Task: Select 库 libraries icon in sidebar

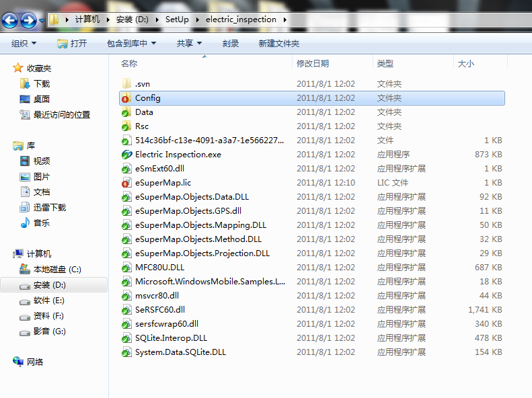Action: point(18,146)
